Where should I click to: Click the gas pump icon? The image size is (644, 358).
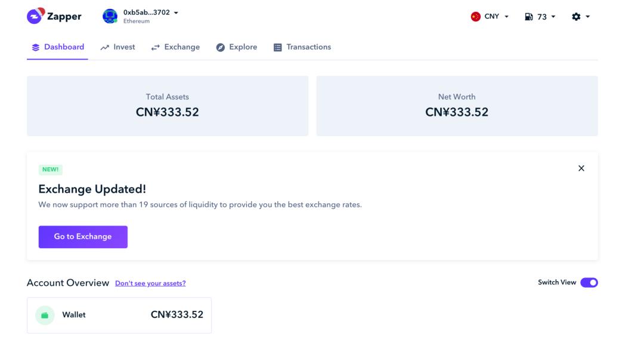coord(528,17)
